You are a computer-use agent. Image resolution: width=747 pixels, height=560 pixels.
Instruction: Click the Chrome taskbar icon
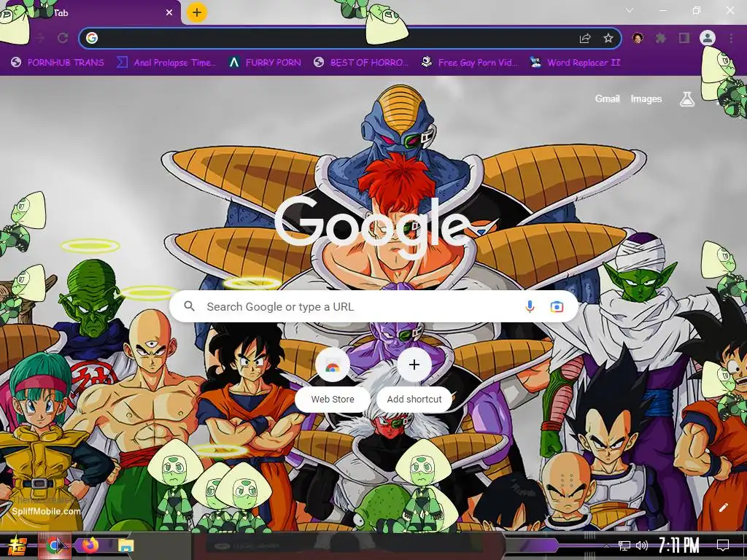(55, 545)
